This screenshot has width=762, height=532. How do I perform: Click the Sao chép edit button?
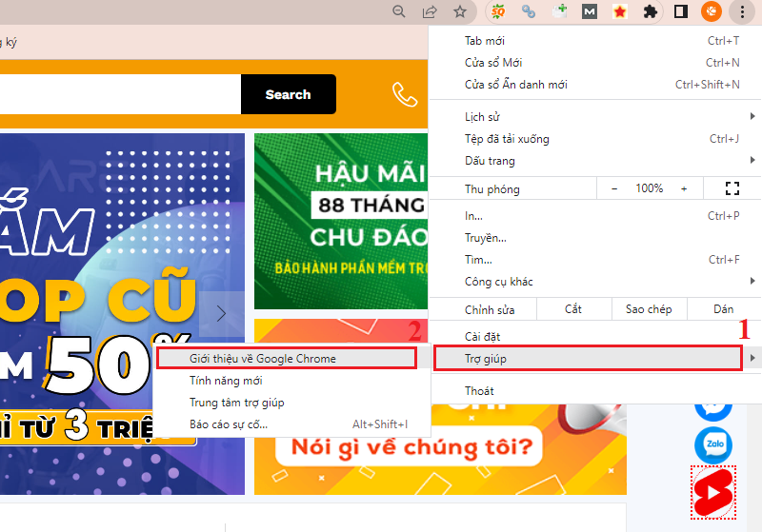648,309
